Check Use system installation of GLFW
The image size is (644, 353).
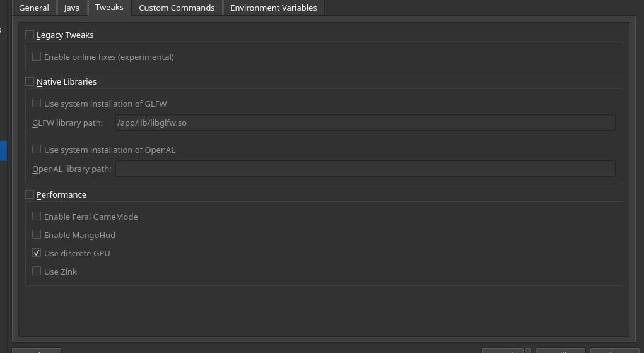click(37, 104)
